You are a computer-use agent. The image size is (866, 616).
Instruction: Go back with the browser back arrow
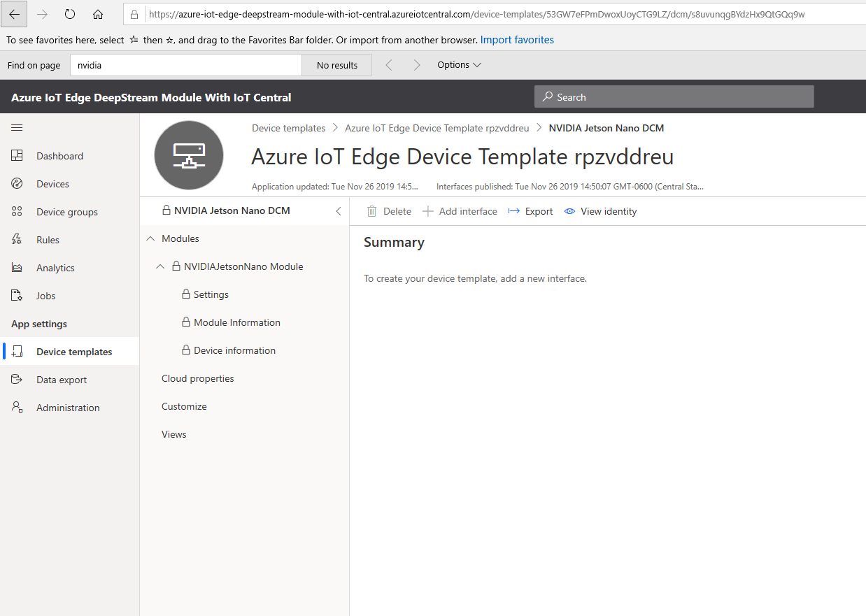point(15,14)
